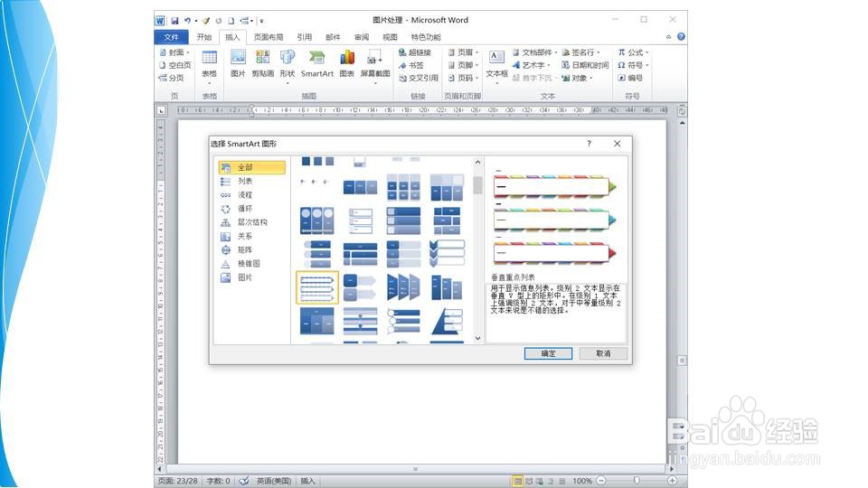The image size is (868, 488).
Task: Click the 分页 page break item
Action: [171, 78]
